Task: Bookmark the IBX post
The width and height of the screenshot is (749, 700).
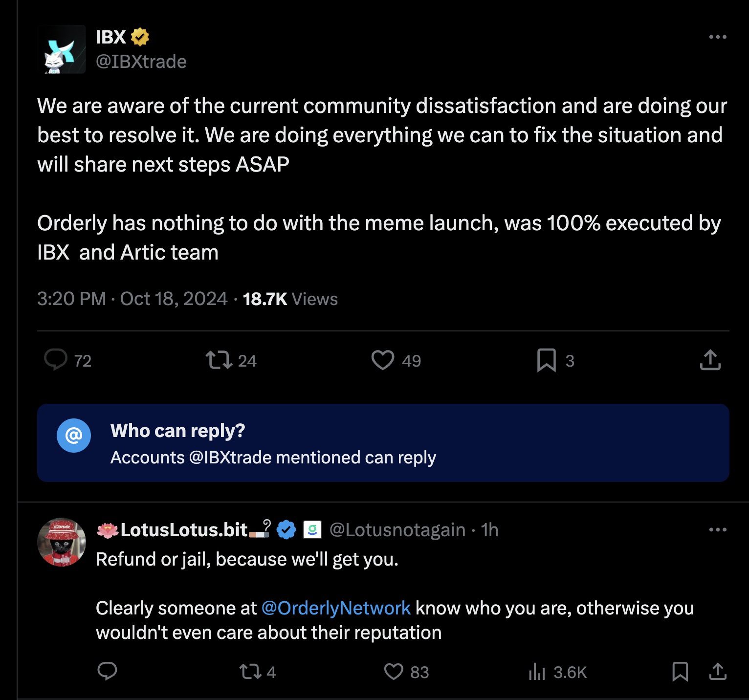Action: click(x=546, y=360)
